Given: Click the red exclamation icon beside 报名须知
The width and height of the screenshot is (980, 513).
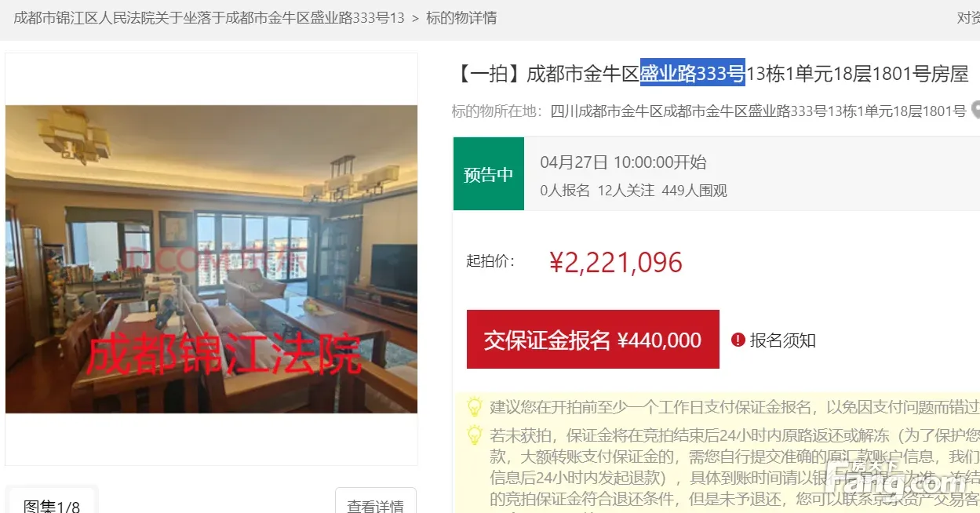Looking at the screenshot, I should coord(738,340).
